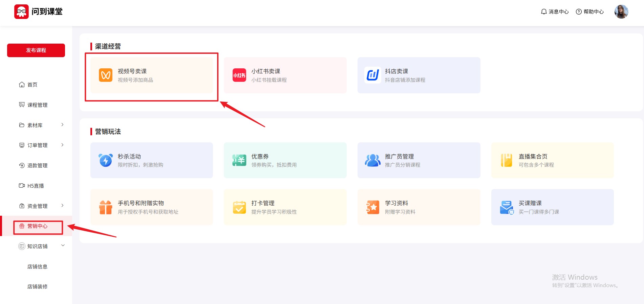Viewport: 644px width, 304px height.
Task: Expand the 素材库 submenu arrow
Action: (x=62, y=125)
